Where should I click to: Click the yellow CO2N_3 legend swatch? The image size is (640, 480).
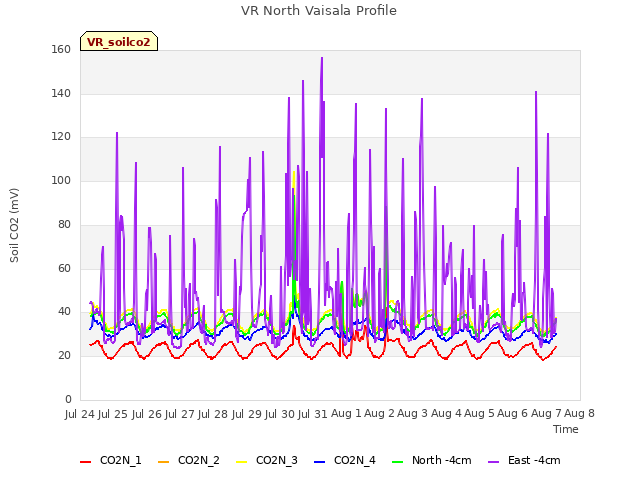pos(241,462)
